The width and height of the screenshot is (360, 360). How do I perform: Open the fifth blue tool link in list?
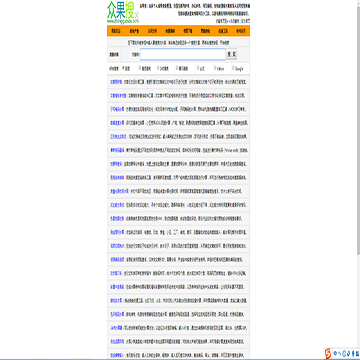click(x=118, y=137)
